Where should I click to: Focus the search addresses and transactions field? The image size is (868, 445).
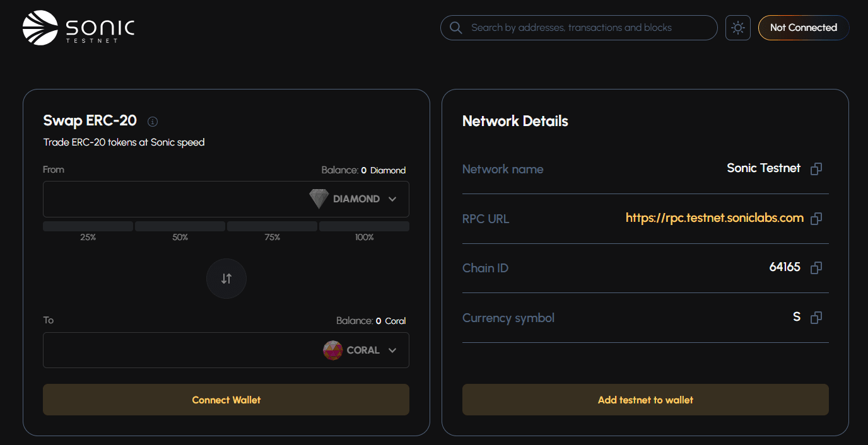[587, 28]
